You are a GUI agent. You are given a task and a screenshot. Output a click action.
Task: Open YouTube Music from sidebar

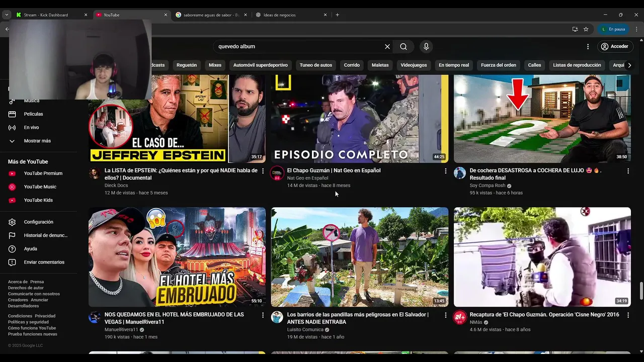40,187
